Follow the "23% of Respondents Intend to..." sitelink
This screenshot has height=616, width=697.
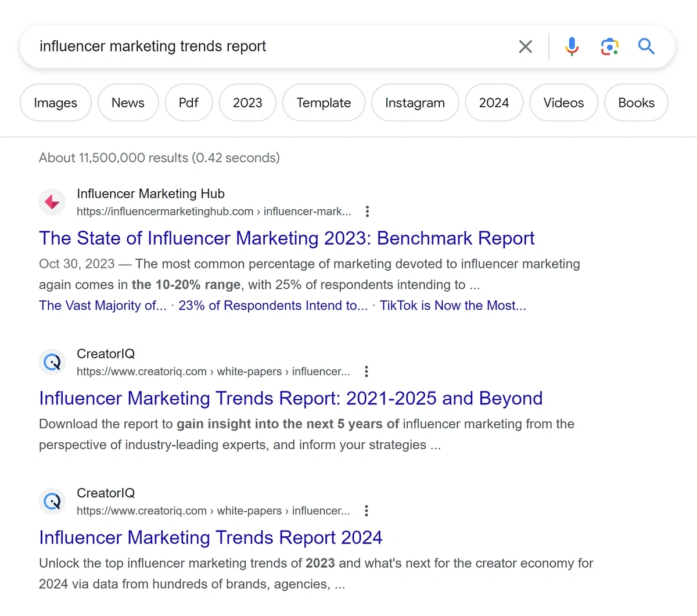[273, 306]
